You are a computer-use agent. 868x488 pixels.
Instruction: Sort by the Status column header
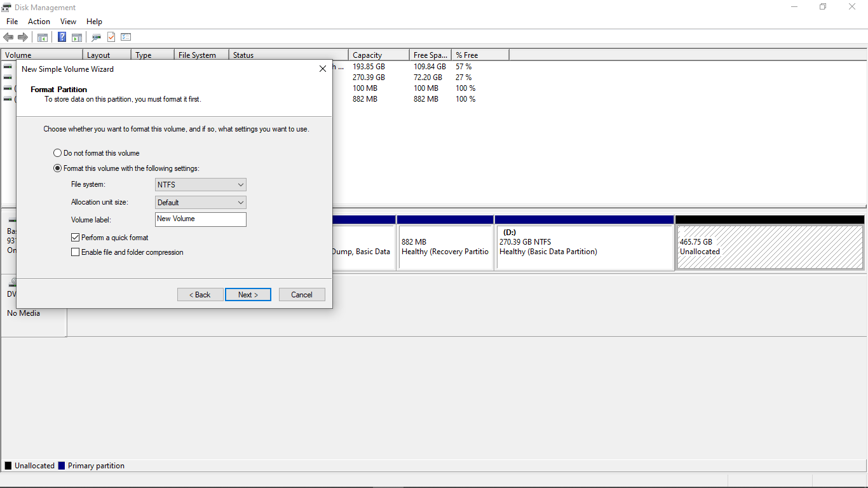click(x=288, y=55)
